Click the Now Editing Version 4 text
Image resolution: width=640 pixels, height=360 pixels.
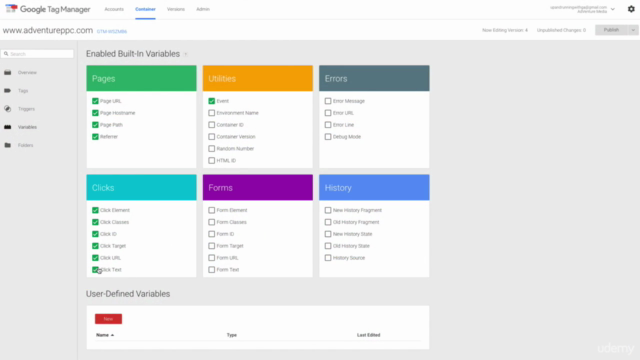[505, 30]
